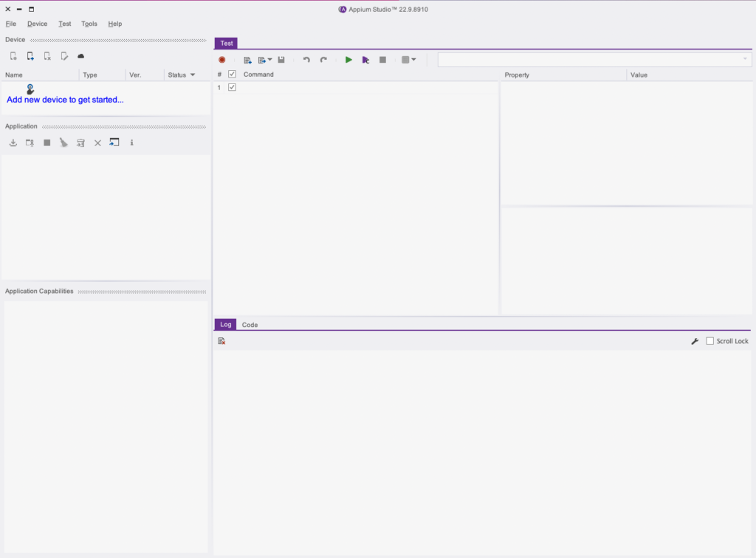
Task: Toggle the select-all checkbox in Command header
Action: [232, 75]
